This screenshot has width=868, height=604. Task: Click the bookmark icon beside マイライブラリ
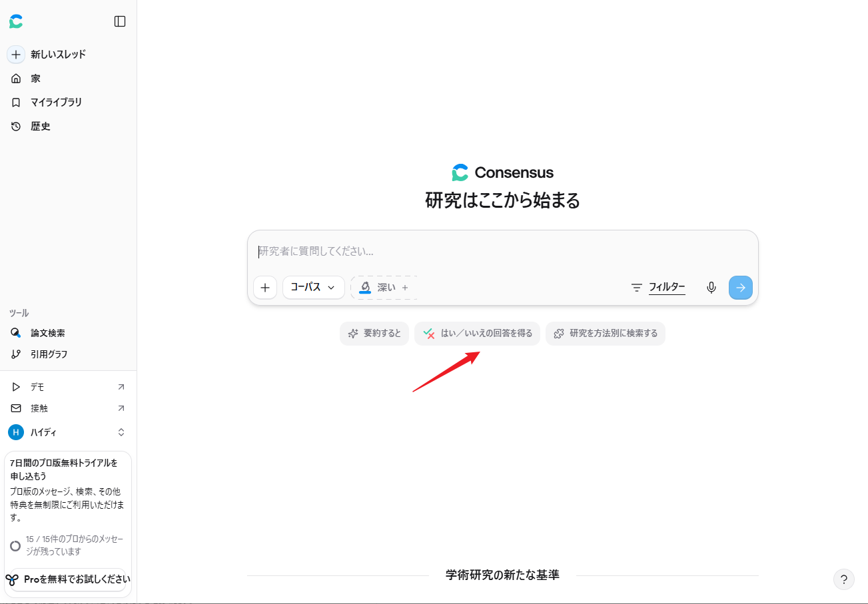[x=16, y=103]
